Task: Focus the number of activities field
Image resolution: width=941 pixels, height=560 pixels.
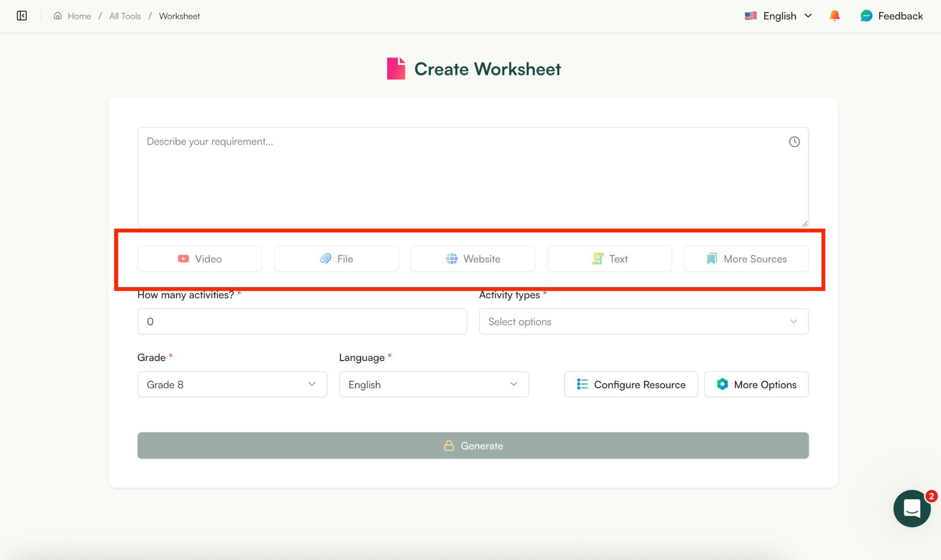Action: (302, 322)
